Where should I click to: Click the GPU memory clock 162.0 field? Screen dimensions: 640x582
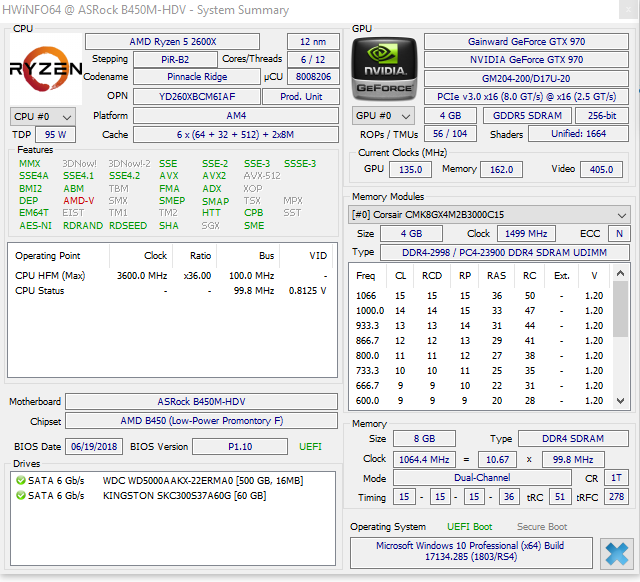pos(501,169)
